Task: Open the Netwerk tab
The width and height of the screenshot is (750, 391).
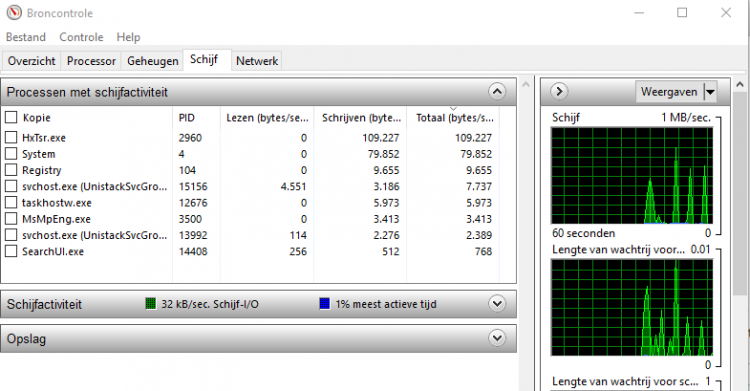Action: [x=257, y=61]
